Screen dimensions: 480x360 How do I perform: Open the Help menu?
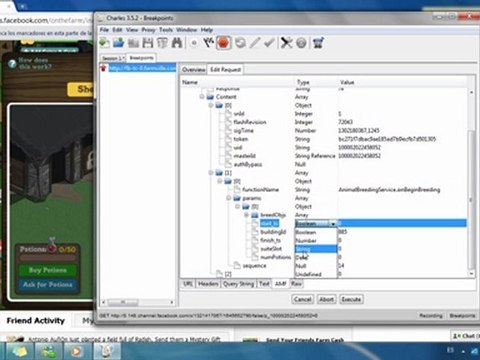pos(207,30)
